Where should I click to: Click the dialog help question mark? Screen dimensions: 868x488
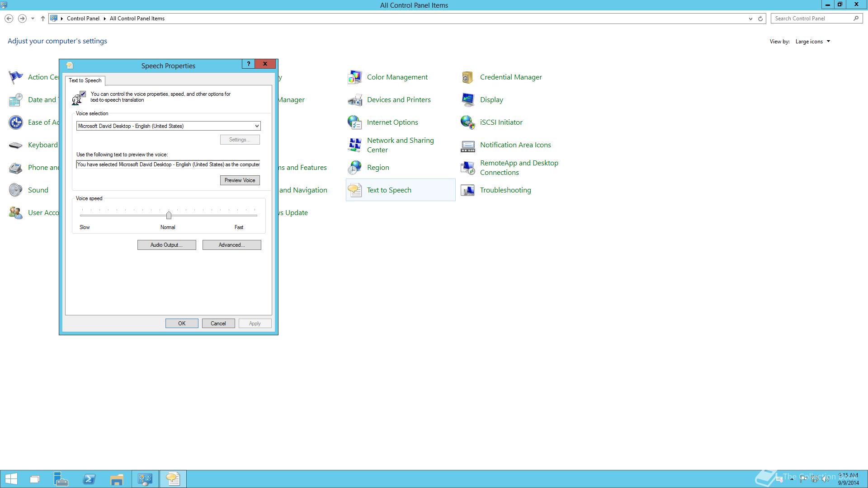(248, 64)
